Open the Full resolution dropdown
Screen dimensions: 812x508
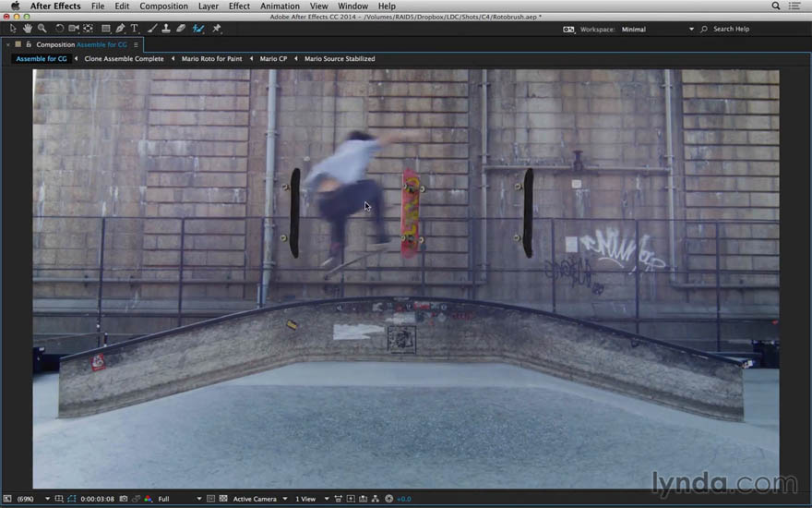[179, 499]
